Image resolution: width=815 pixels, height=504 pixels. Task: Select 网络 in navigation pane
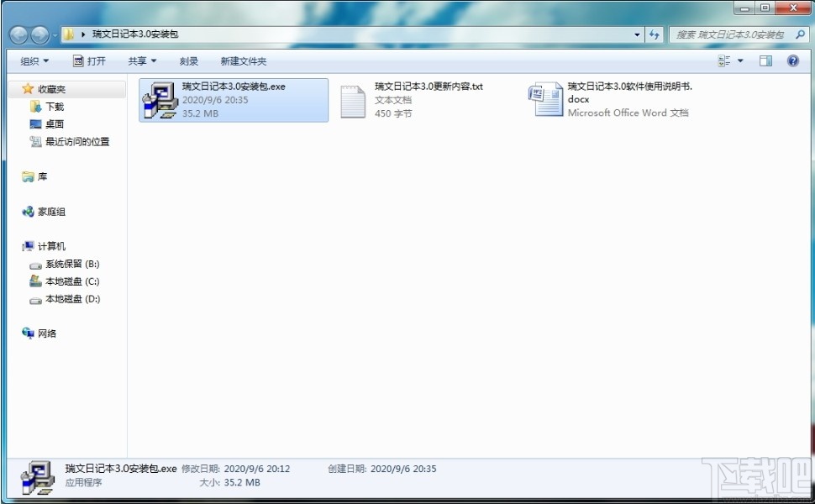47,333
